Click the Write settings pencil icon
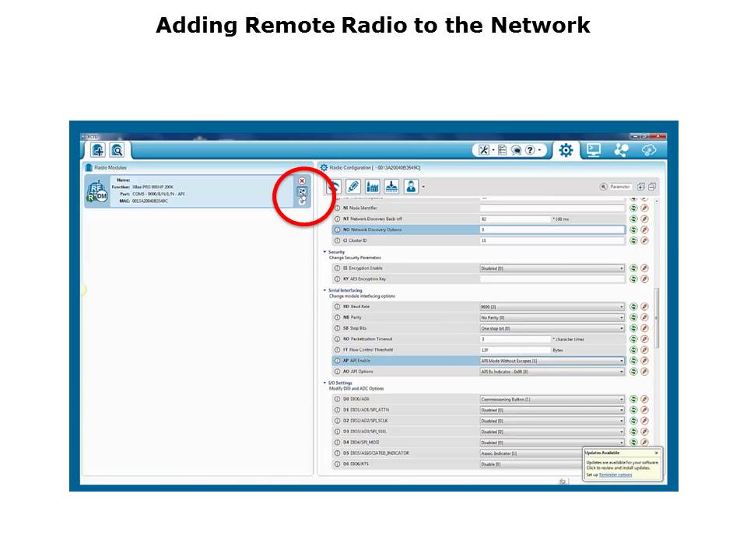Image resolution: width=747 pixels, height=560 pixels. pos(353,187)
